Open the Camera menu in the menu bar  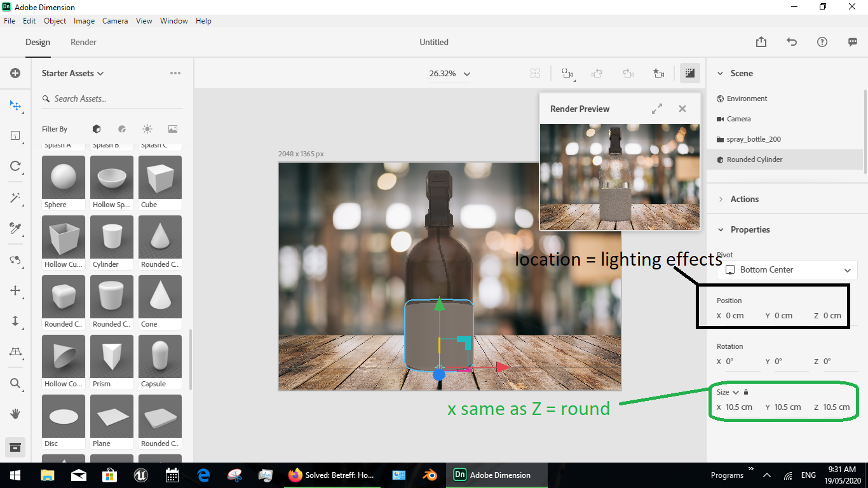coord(115,20)
